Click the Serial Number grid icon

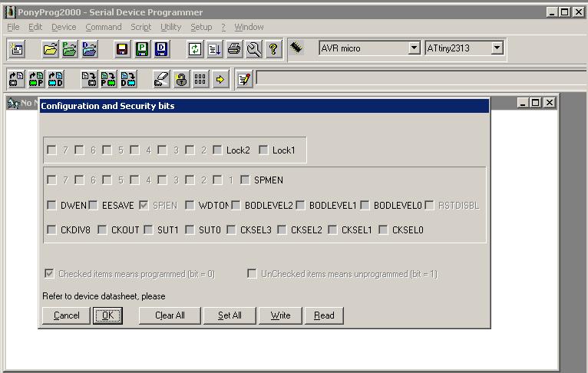coord(200,79)
